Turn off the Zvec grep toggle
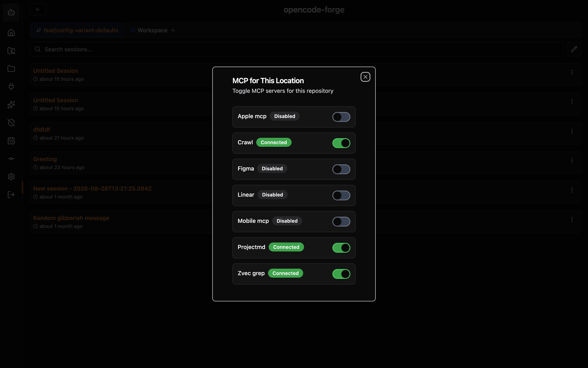 [341, 274]
